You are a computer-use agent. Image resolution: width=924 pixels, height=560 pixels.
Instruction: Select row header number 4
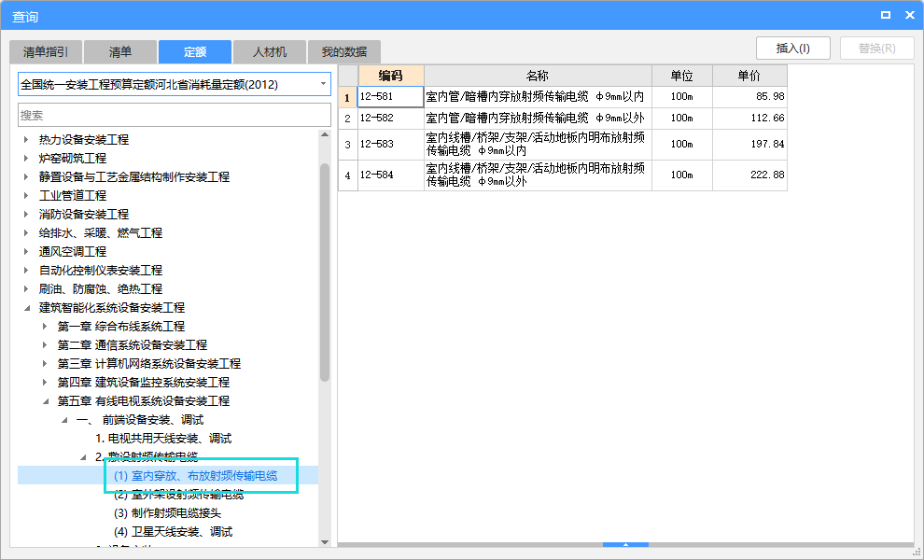click(348, 175)
